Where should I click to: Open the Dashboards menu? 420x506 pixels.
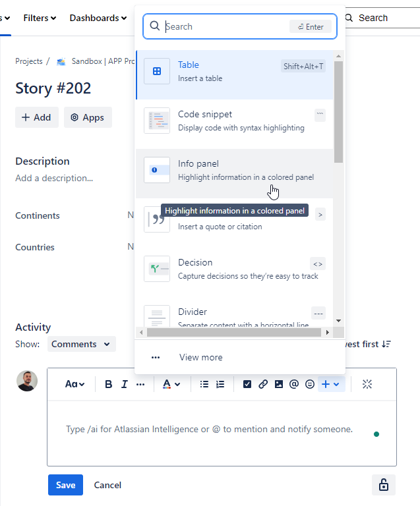click(98, 18)
